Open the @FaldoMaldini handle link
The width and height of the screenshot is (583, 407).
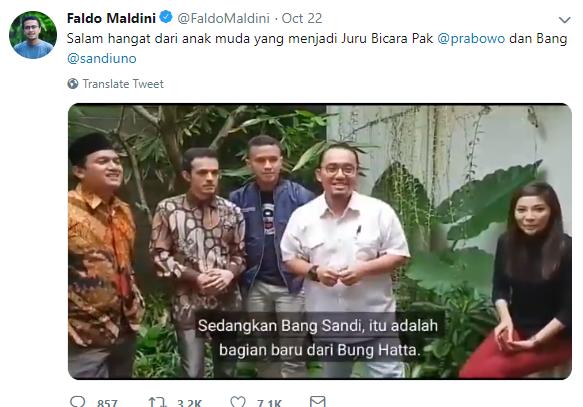tap(223, 18)
